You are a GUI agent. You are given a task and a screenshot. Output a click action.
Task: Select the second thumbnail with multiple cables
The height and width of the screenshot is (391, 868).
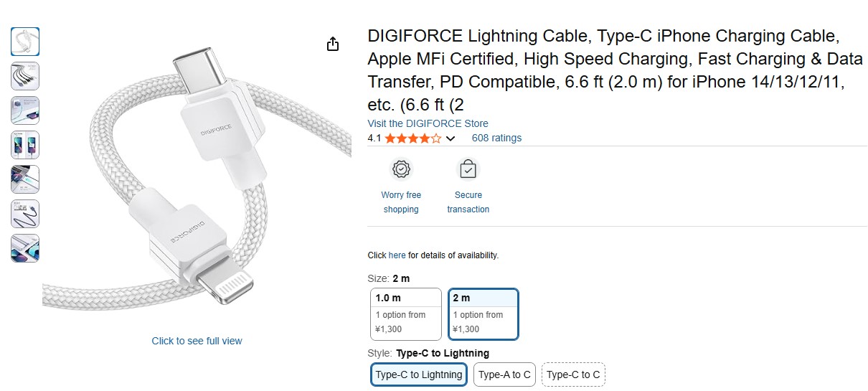click(25, 76)
